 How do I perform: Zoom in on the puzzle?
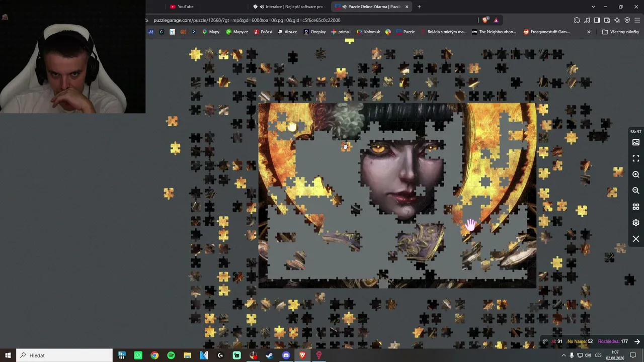pos(636,174)
